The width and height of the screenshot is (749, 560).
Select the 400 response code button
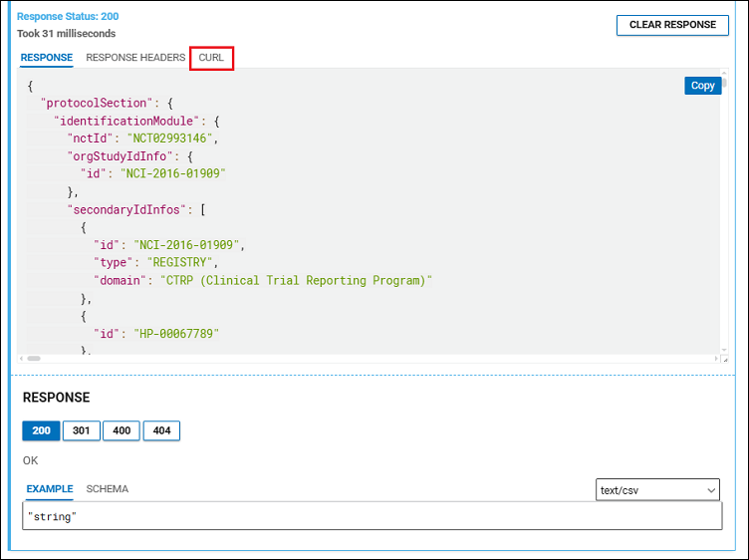point(122,430)
